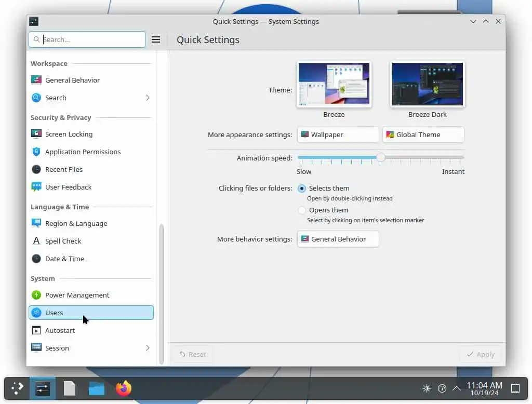Open Application Permissions settings
The image size is (532, 404).
click(x=91, y=152)
